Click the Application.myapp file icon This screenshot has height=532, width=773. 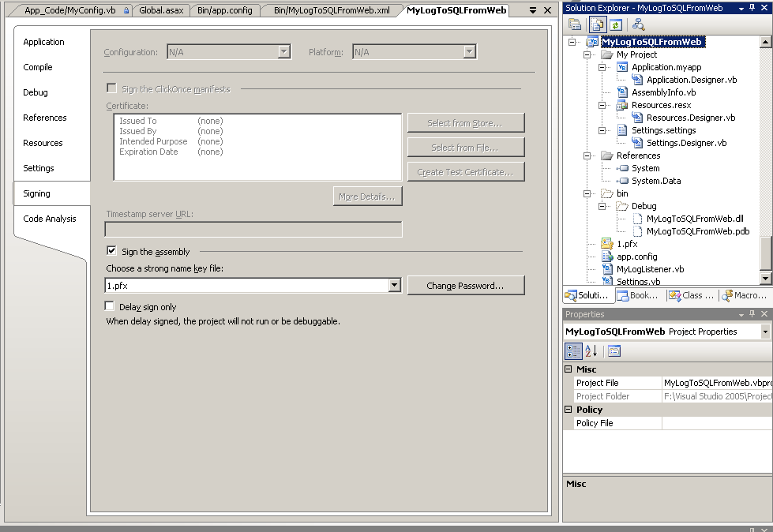[622, 67]
